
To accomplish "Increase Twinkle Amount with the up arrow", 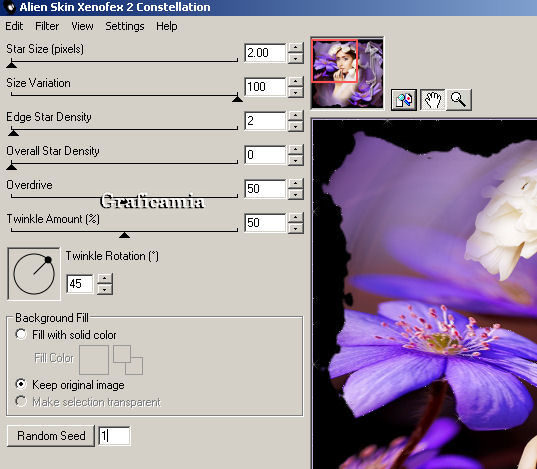I will pyautogui.click(x=296, y=218).
